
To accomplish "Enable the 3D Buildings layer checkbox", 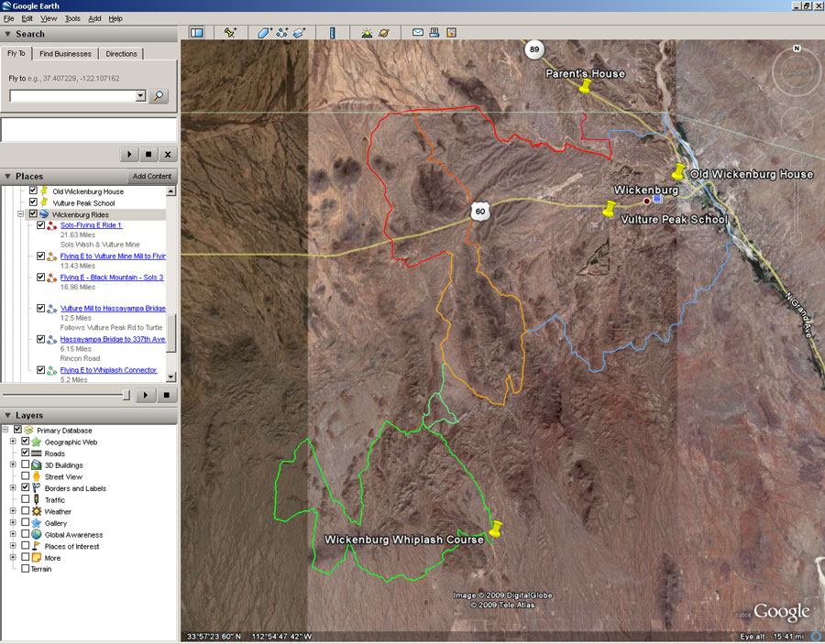I will coord(25,464).
